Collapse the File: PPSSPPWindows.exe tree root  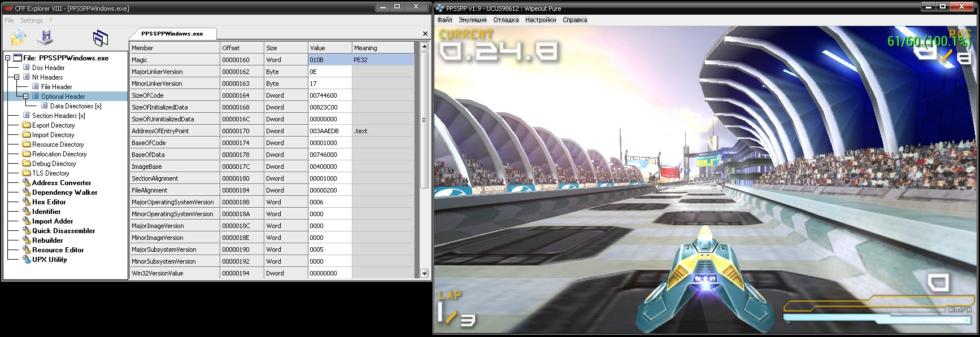[x=7, y=58]
